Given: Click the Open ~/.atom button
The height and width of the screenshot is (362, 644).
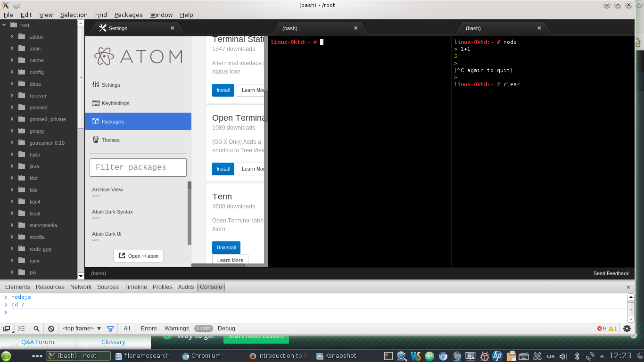Looking at the screenshot, I should [139, 256].
